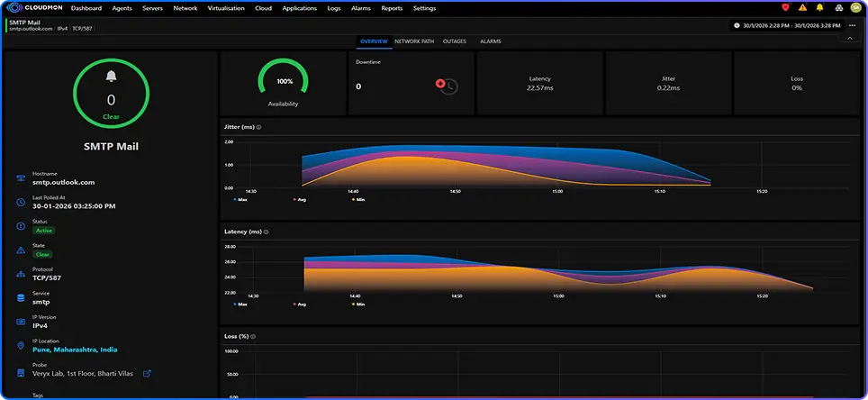Toggle Min series in Latency legend

click(x=358, y=305)
